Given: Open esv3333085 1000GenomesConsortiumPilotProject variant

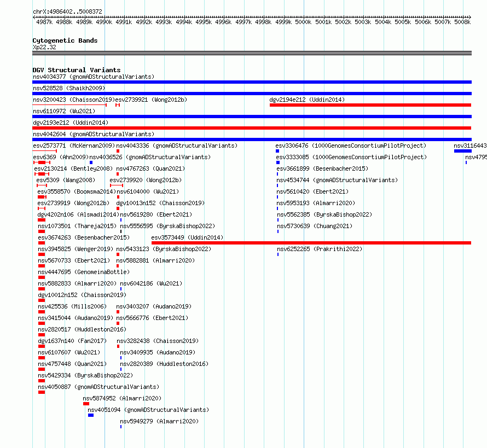Looking at the screenshot, I should point(351,157).
